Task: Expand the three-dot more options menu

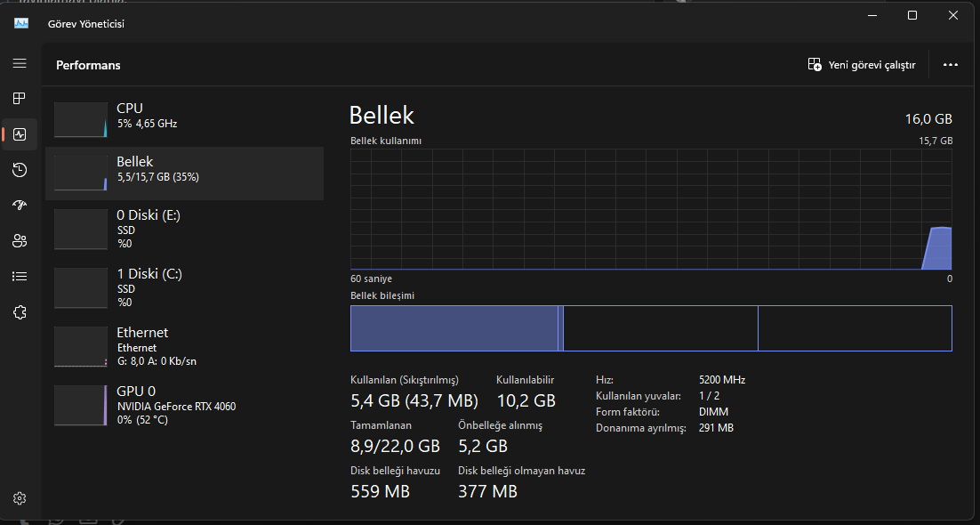Action: tap(950, 65)
